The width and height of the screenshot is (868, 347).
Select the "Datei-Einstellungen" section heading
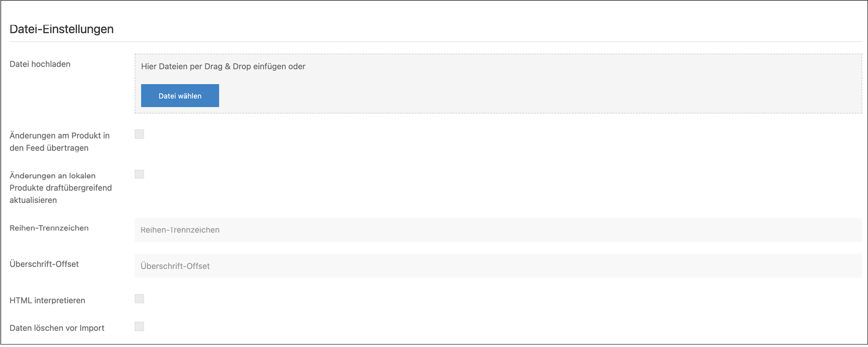tap(61, 29)
